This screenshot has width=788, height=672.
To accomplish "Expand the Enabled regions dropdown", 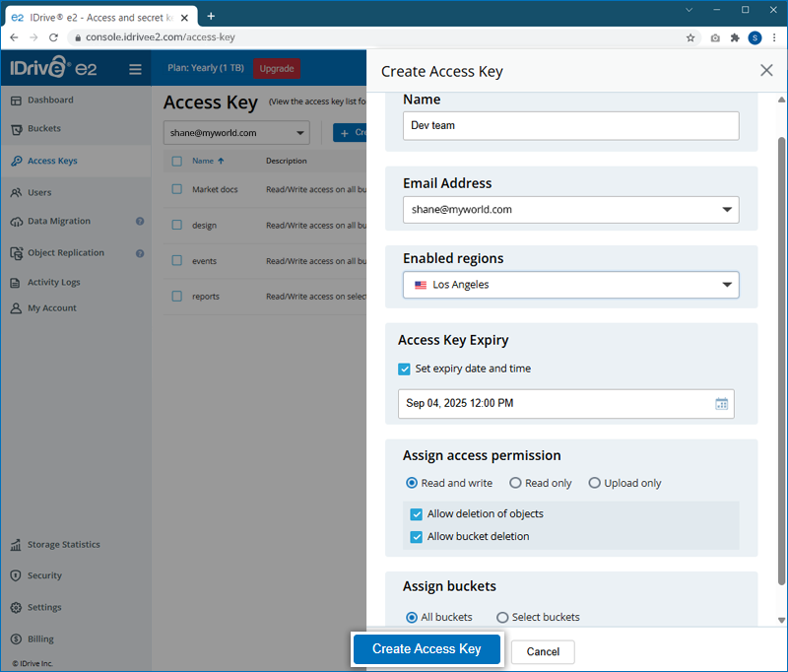I will pyautogui.click(x=570, y=285).
